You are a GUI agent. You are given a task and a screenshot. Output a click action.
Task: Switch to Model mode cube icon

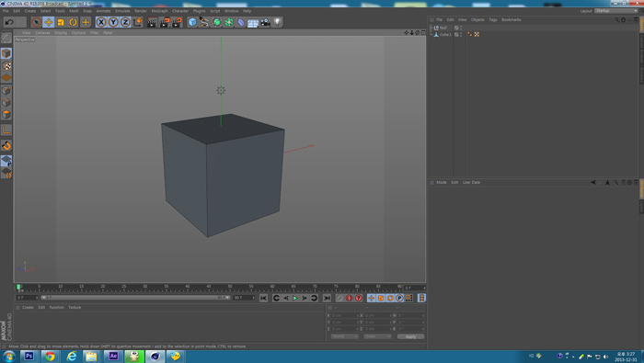tap(6, 53)
